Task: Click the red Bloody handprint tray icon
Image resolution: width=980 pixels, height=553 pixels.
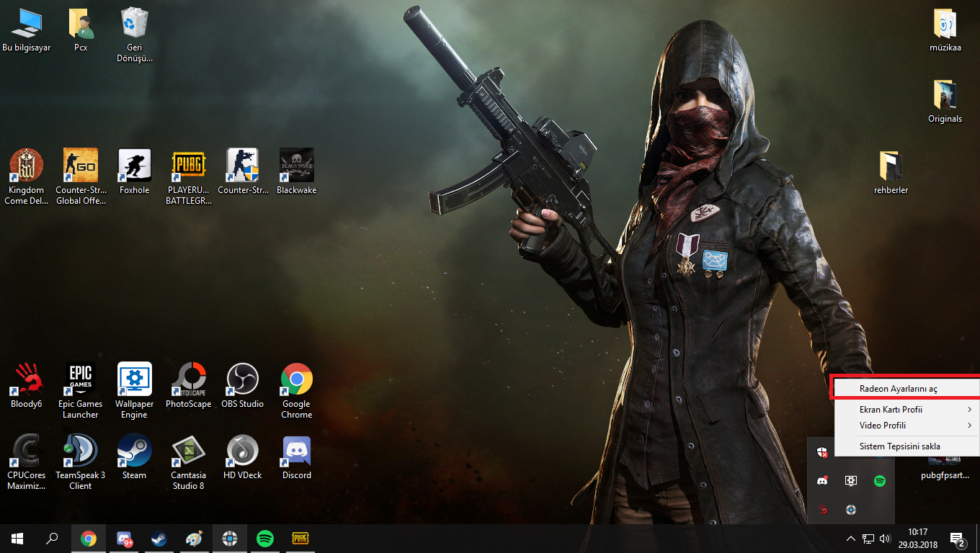Action: [x=822, y=510]
